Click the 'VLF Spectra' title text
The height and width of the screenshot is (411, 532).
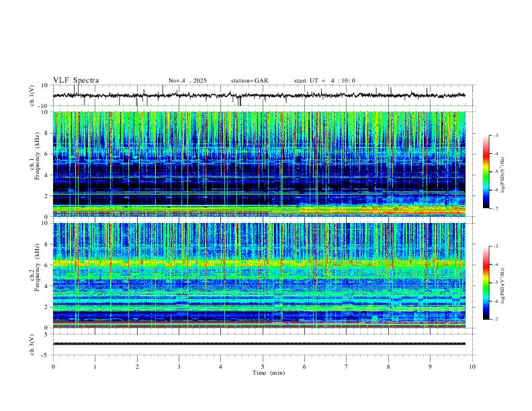click(x=76, y=81)
